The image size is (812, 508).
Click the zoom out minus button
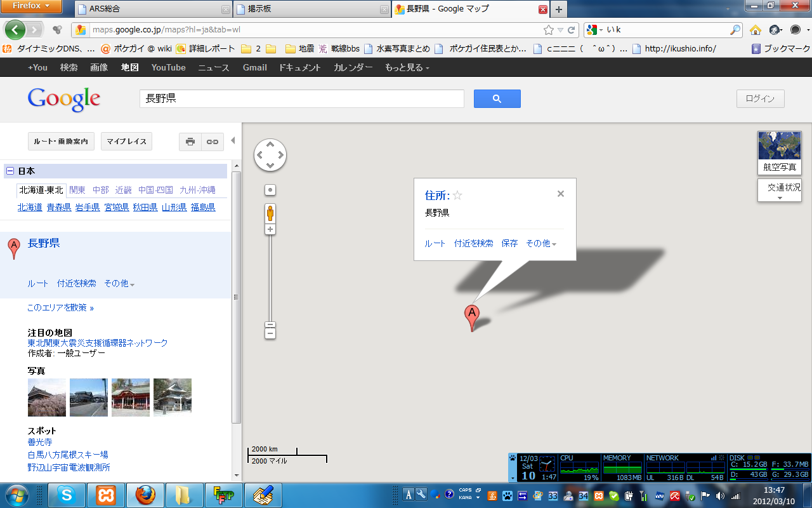(270, 333)
